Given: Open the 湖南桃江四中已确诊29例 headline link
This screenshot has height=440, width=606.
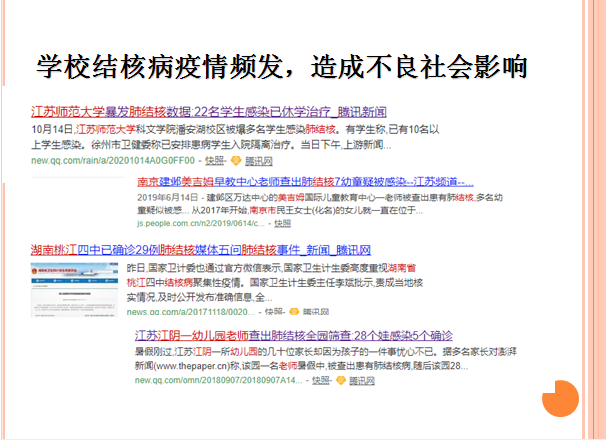Looking at the screenshot, I should 201,250.
